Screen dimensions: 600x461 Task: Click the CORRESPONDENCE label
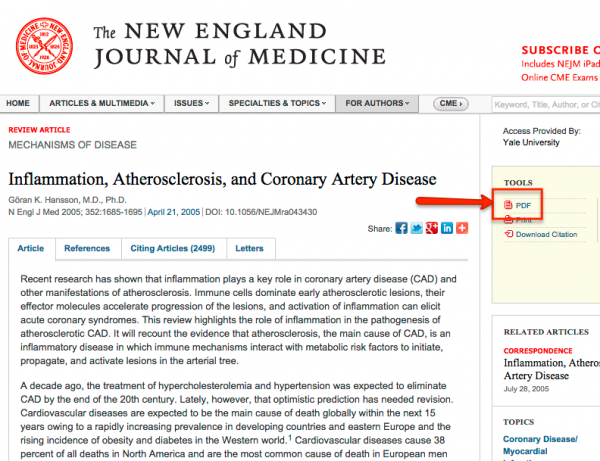point(538,351)
